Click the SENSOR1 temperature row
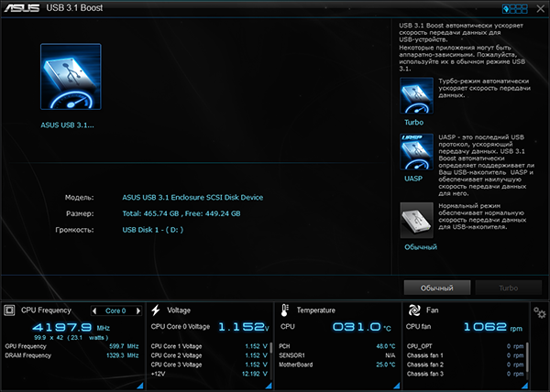 pyautogui.click(x=337, y=355)
